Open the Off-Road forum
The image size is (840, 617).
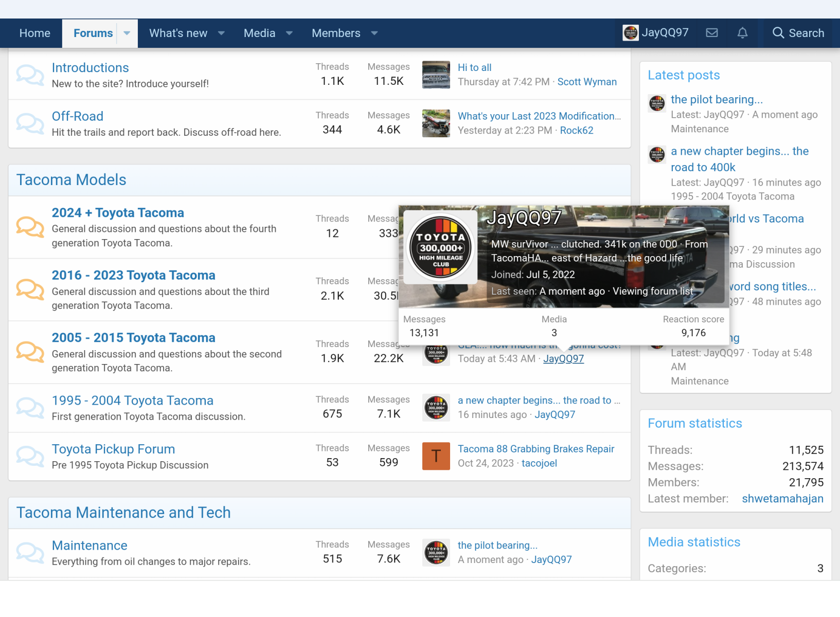(78, 116)
